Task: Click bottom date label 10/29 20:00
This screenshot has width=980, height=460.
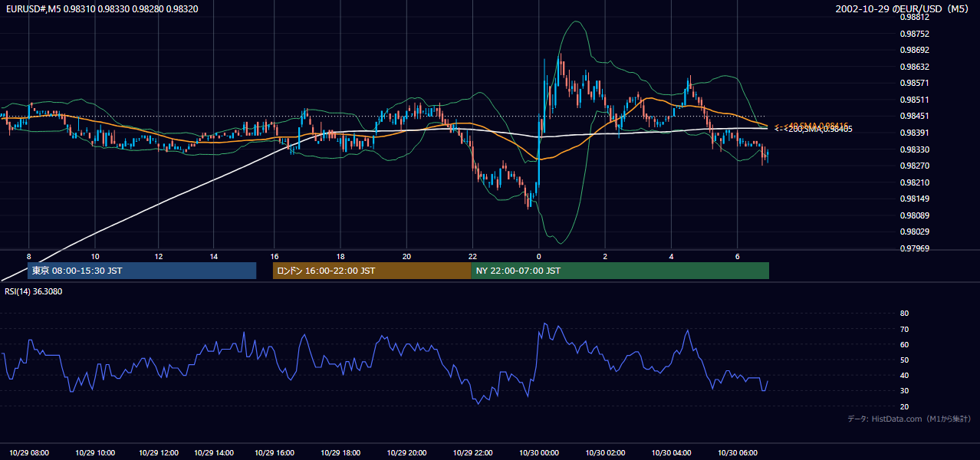Action: click(406, 453)
